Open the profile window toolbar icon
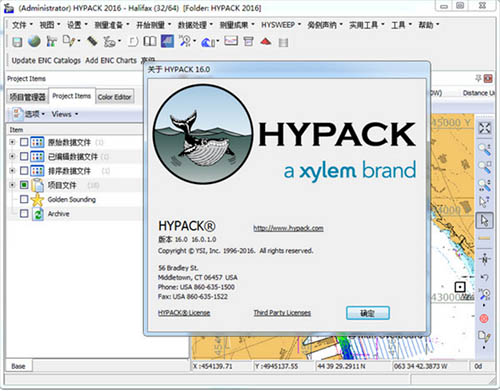The image size is (500, 391). coord(231,41)
